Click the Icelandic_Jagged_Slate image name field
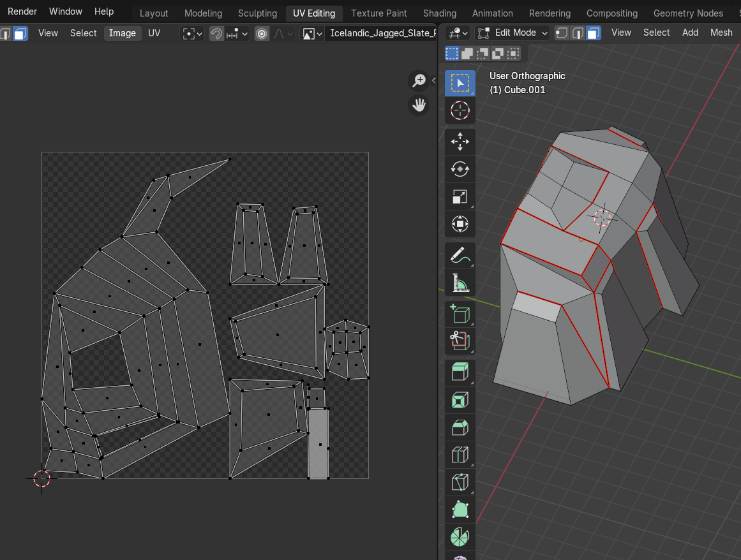Screen dimensions: 741x560 click(382, 33)
